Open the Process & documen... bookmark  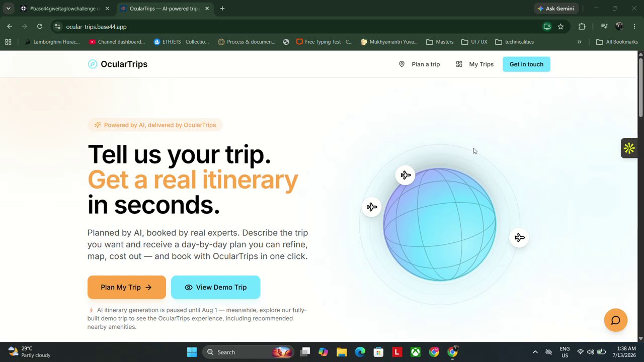(x=247, y=42)
